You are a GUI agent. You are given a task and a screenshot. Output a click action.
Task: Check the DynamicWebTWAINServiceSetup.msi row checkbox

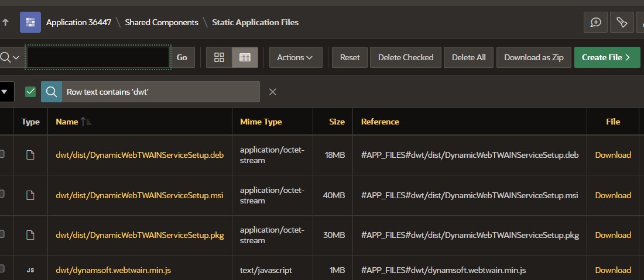tap(2, 194)
